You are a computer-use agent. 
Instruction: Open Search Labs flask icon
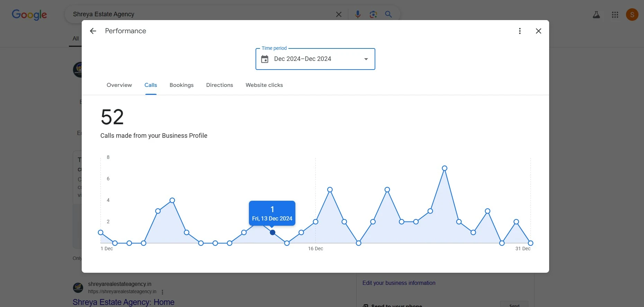[x=596, y=15]
